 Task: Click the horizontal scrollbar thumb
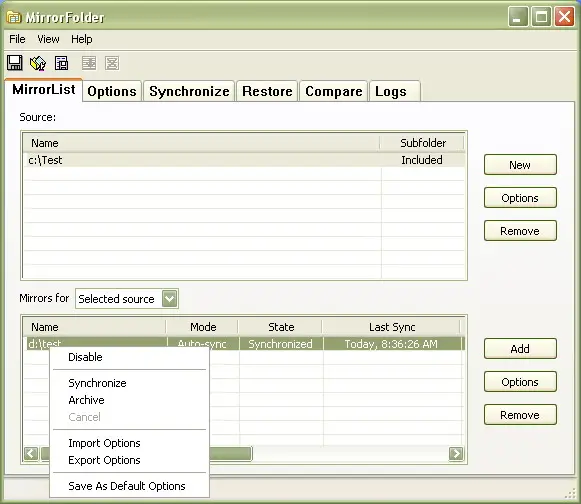click(230, 454)
